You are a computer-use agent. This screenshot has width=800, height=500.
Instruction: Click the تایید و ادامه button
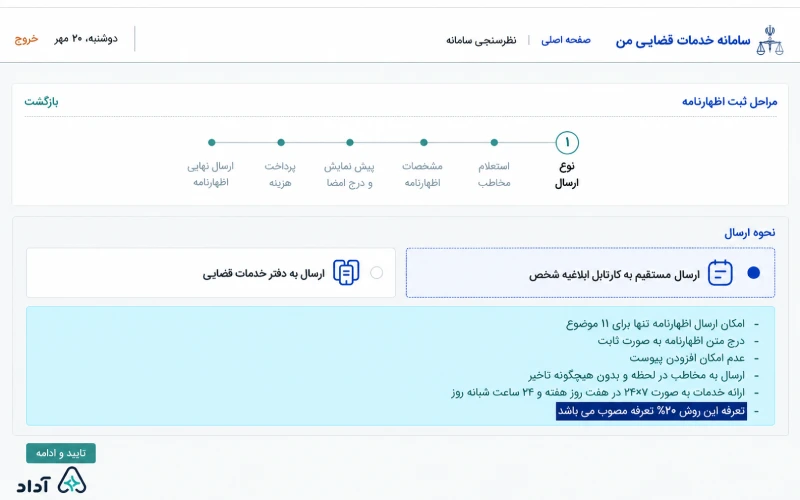coord(61,453)
